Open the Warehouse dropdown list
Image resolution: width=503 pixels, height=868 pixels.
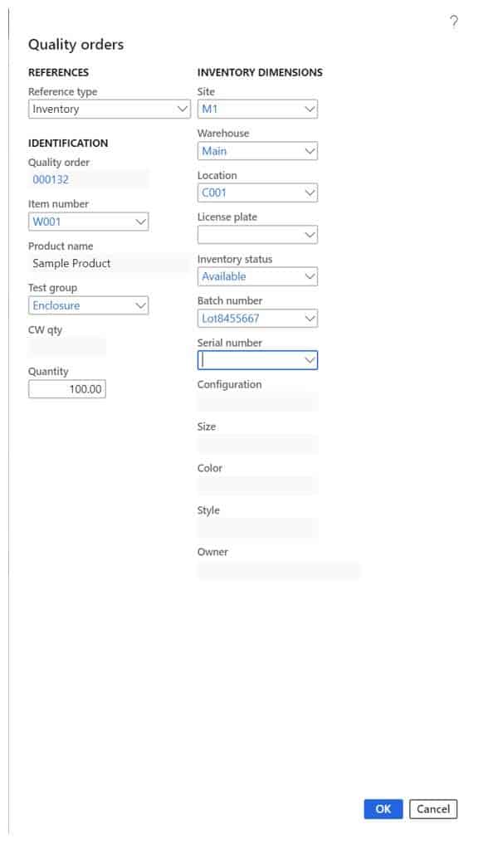click(310, 151)
